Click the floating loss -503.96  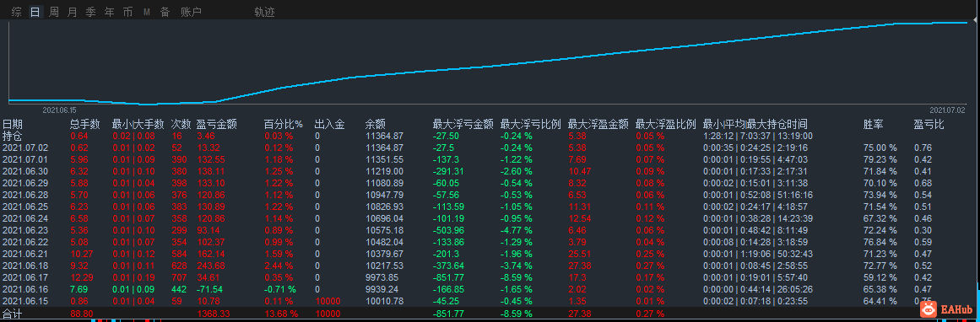pos(449,230)
